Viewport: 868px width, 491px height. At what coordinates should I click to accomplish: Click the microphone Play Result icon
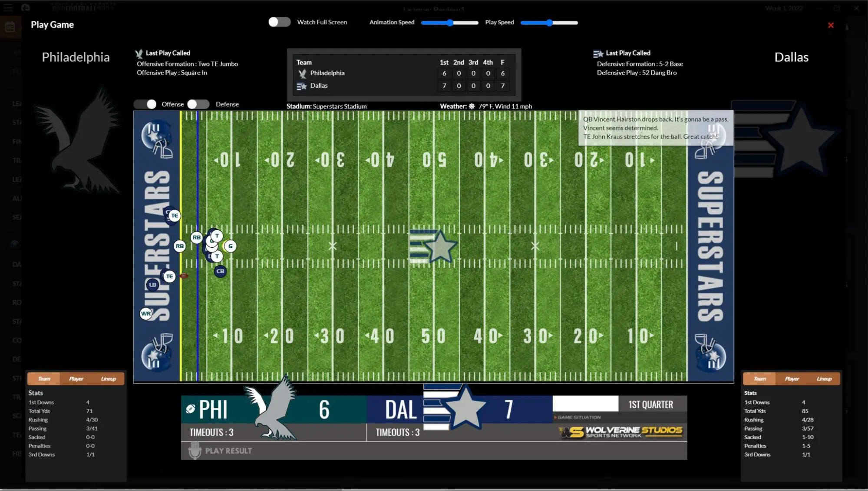pos(195,450)
